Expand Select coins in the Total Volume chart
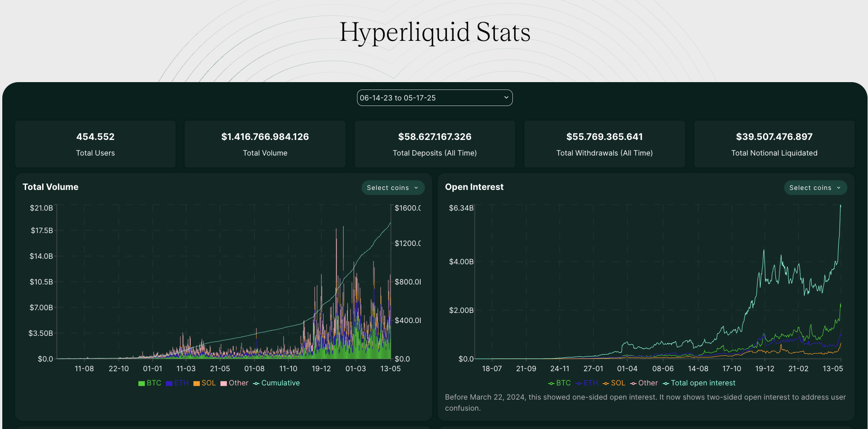This screenshot has height=429, width=868. (393, 188)
